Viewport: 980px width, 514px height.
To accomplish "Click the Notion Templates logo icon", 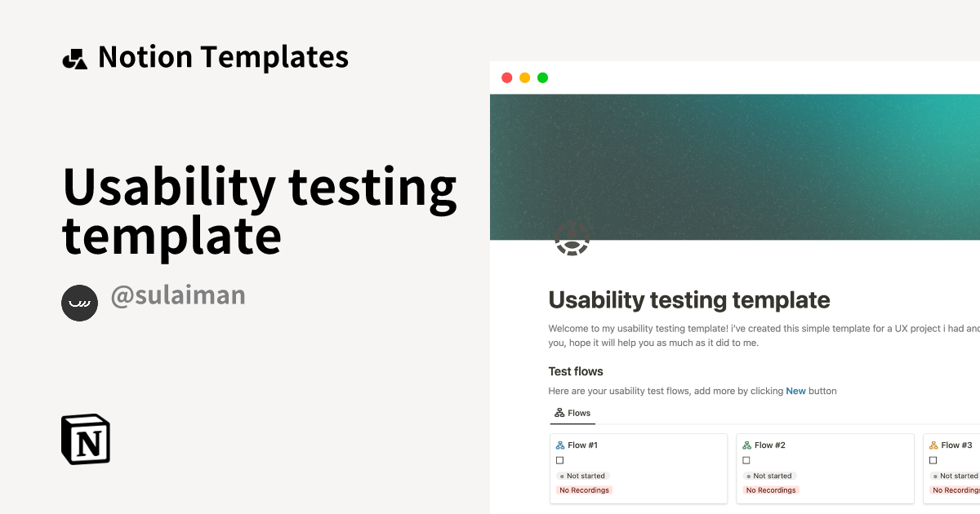I will click(75, 56).
